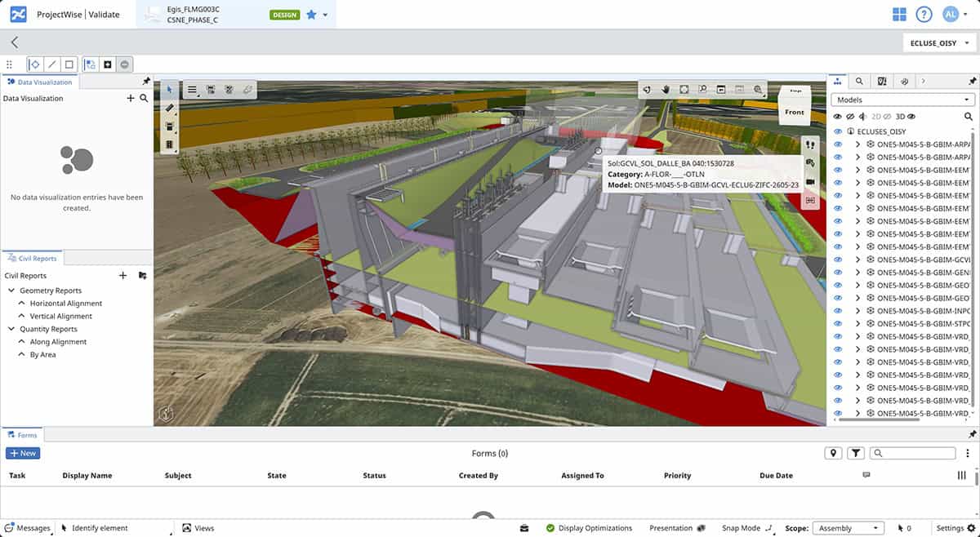This screenshot has height=537, width=980.
Task: Toggle the 3D visibility eye icon
Action: 911,117
